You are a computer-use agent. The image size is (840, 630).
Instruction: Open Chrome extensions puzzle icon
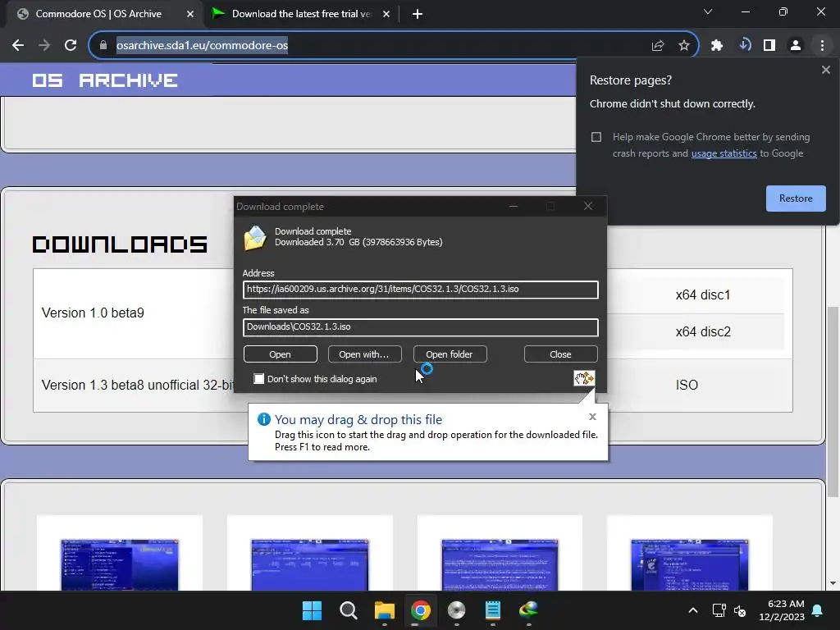(x=717, y=46)
